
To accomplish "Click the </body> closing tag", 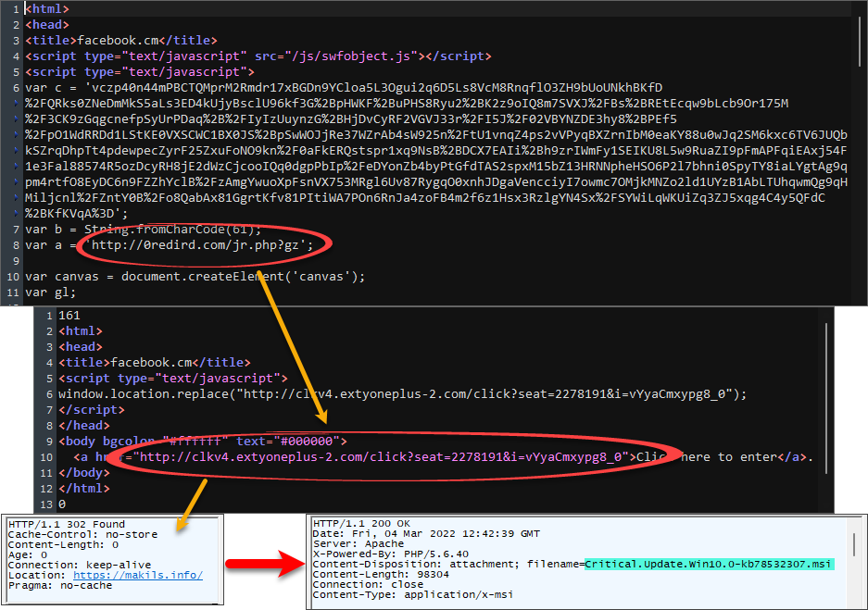I will [84, 473].
